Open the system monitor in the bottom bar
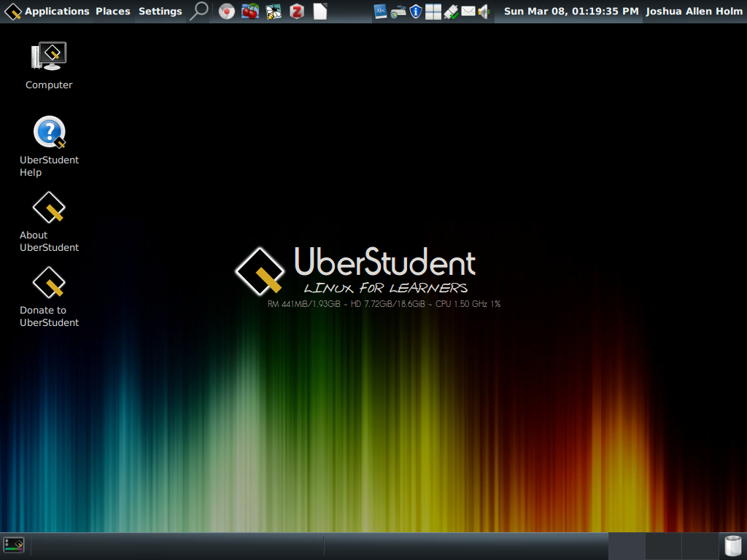The width and height of the screenshot is (747, 560). (13, 545)
